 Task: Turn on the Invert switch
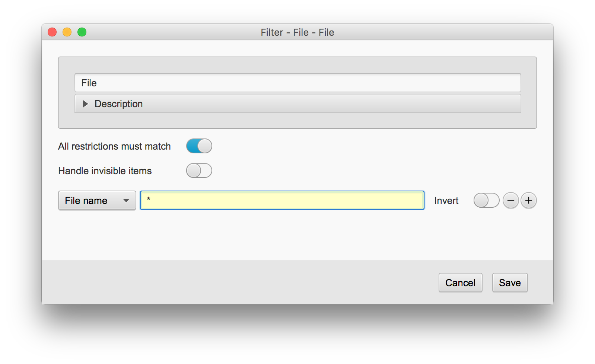click(x=486, y=200)
